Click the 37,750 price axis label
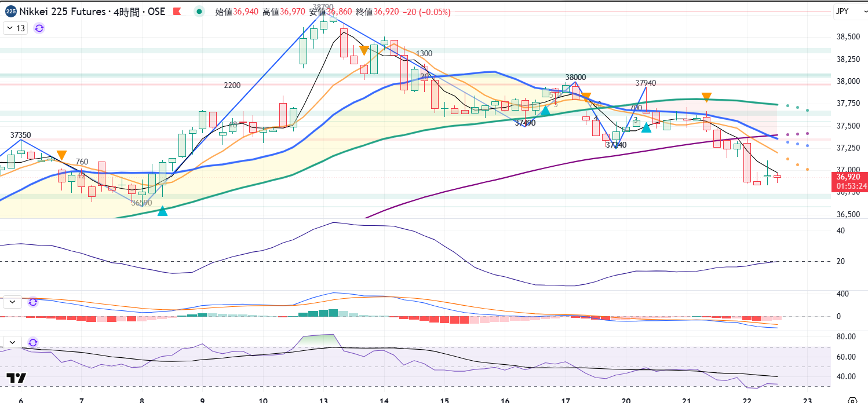Viewport: 868px width, 403px height. 849,103
